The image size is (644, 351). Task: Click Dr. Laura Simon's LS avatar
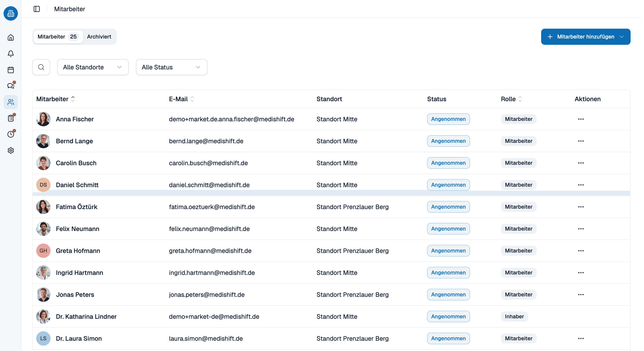tap(43, 338)
